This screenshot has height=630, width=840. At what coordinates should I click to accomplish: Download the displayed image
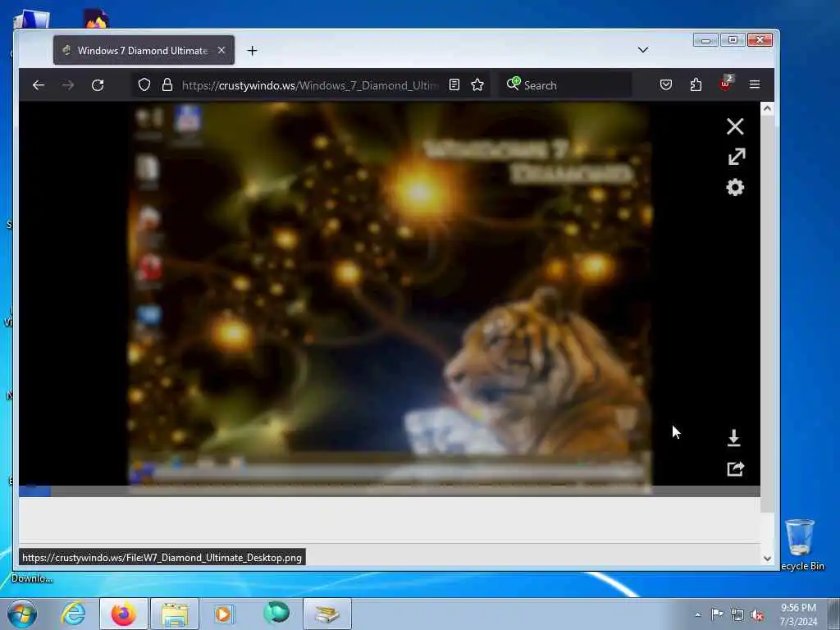pyautogui.click(x=734, y=438)
